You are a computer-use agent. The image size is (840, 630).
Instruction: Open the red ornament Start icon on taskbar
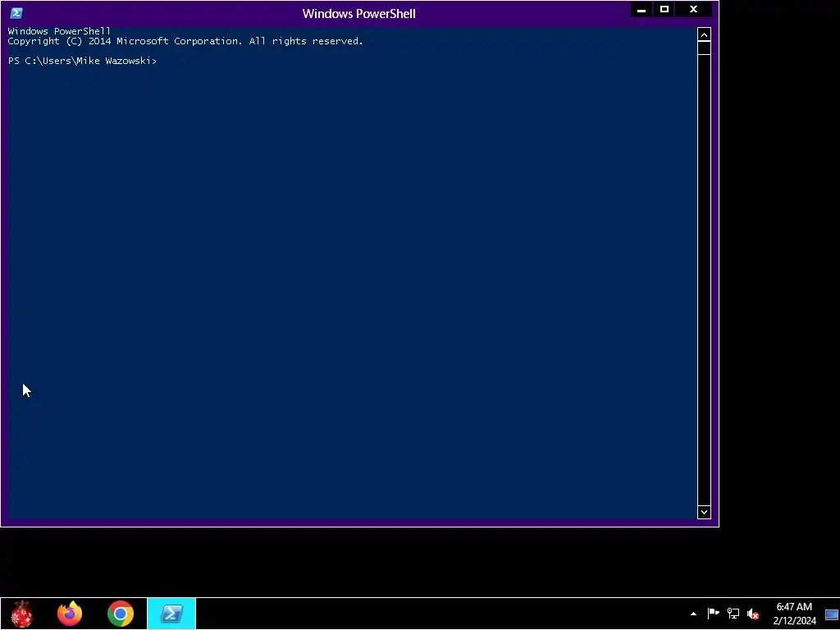(21, 614)
